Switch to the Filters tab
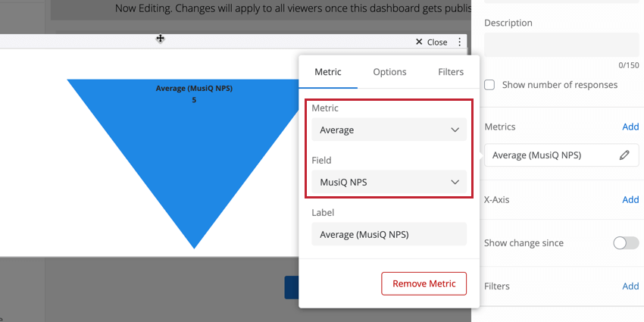 point(451,72)
